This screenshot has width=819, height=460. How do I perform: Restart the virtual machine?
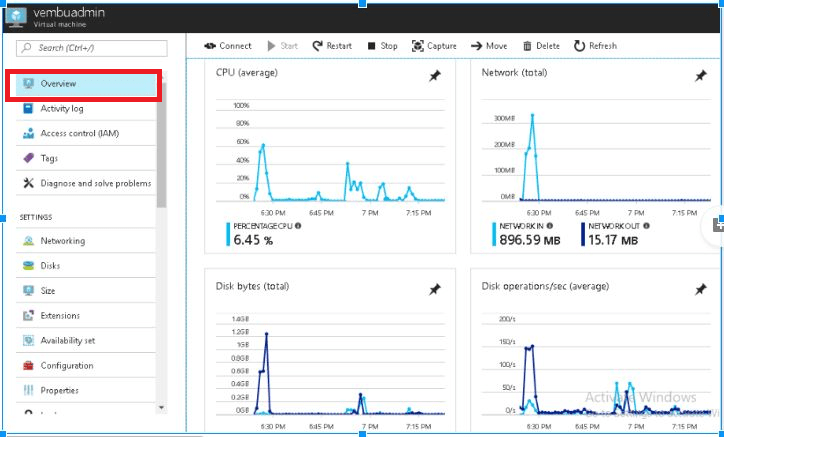pyautogui.click(x=332, y=46)
